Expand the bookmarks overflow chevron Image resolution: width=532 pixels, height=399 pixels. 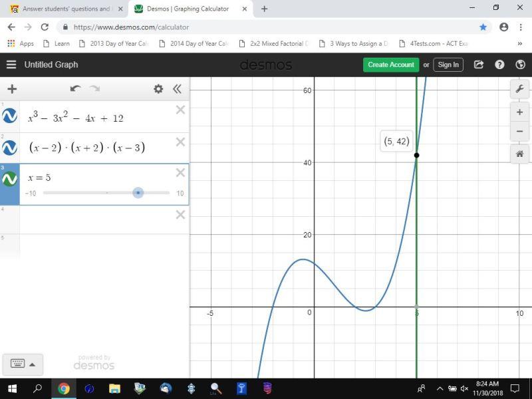[519, 43]
